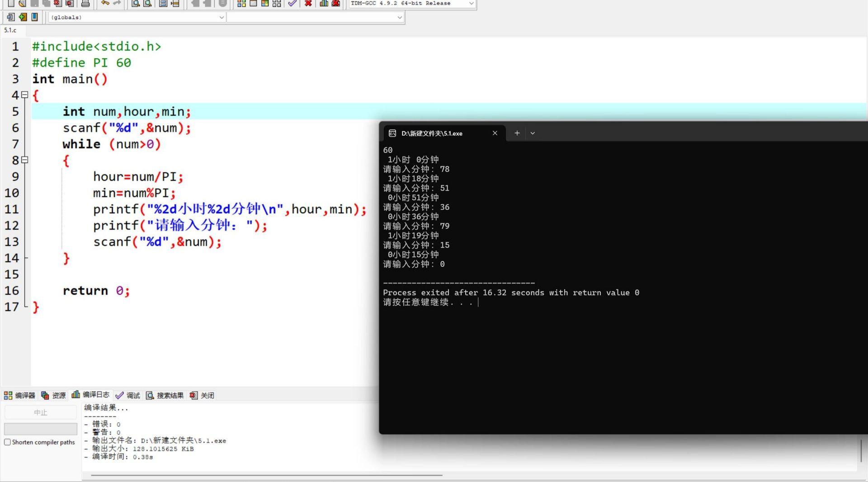868x482 pixels.
Task: Open the Find tool
Action: pyautogui.click(x=136, y=3)
